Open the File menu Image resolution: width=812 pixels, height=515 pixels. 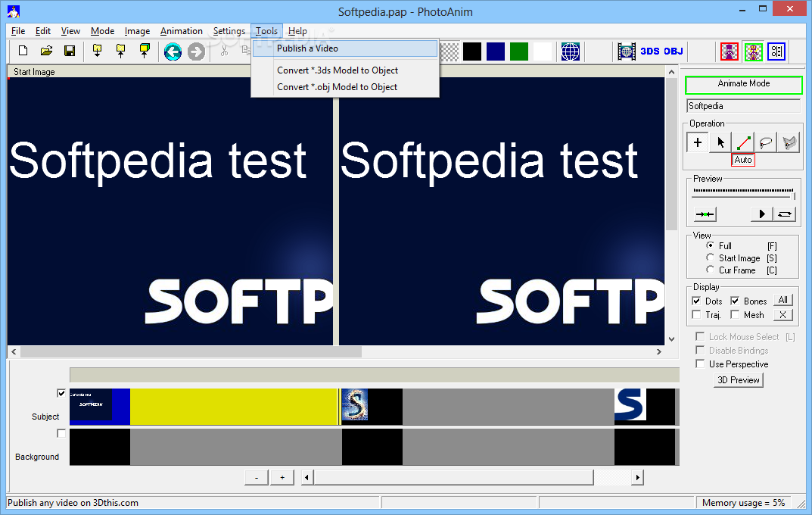[18, 31]
